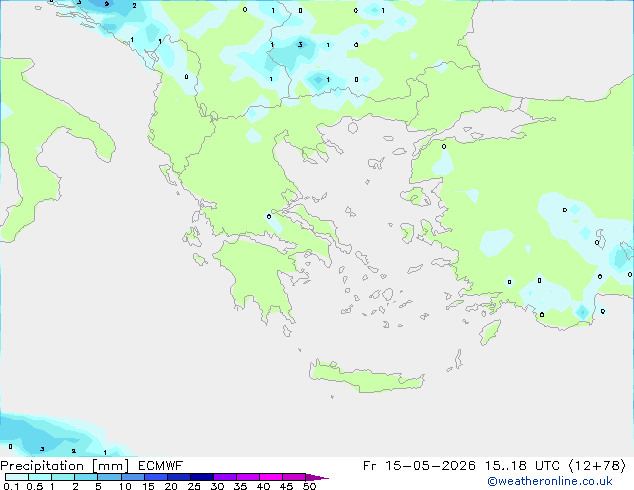Select the '(12+78)' forecast run text
634x490 pixels.
click(597, 466)
